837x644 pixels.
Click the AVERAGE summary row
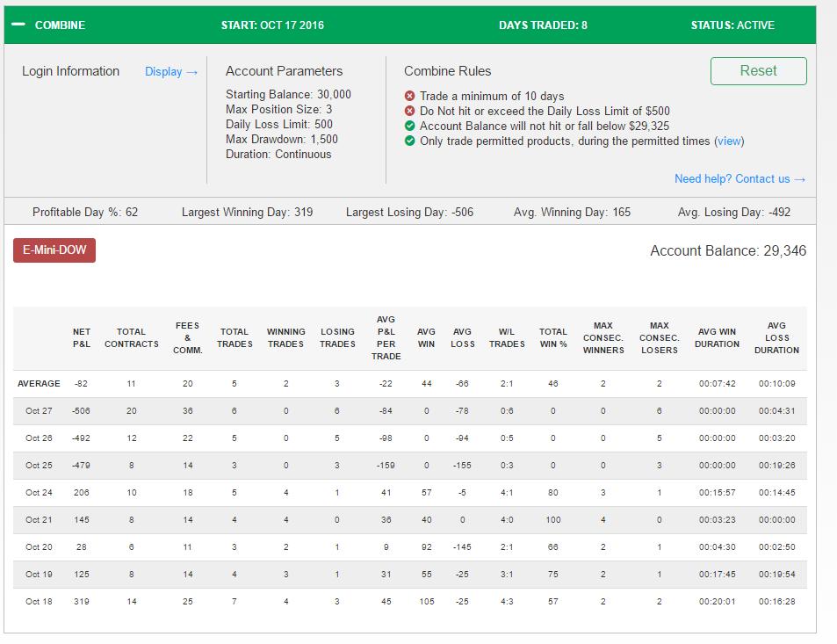[x=410, y=384]
